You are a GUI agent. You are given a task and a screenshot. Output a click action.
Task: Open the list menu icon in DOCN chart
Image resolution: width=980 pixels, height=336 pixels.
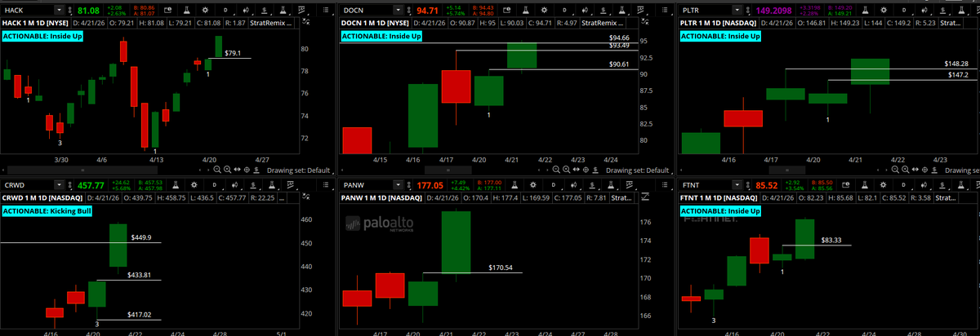point(665,10)
